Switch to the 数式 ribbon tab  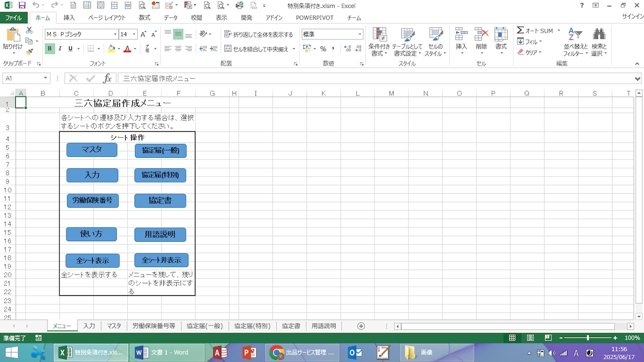pyautogui.click(x=145, y=17)
